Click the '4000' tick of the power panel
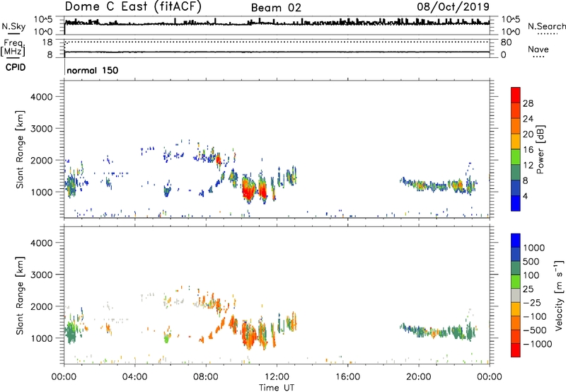This screenshot has width=566, height=392. (x=41, y=97)
